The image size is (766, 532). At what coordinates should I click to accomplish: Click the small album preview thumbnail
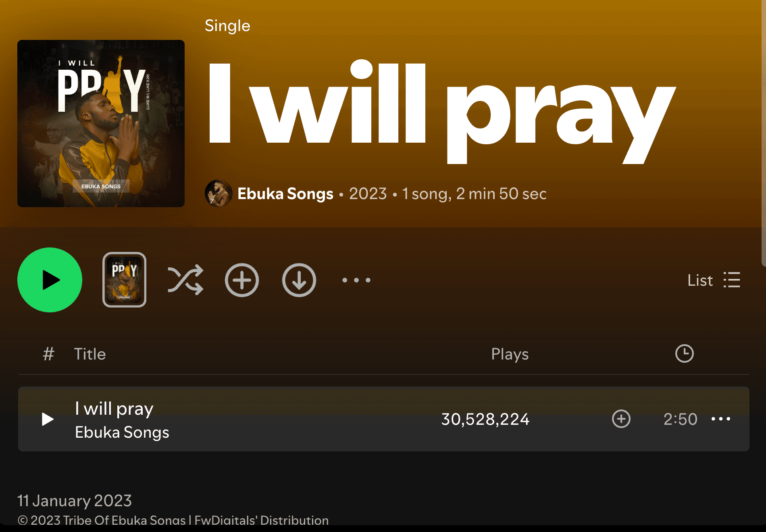pos(124,280)
